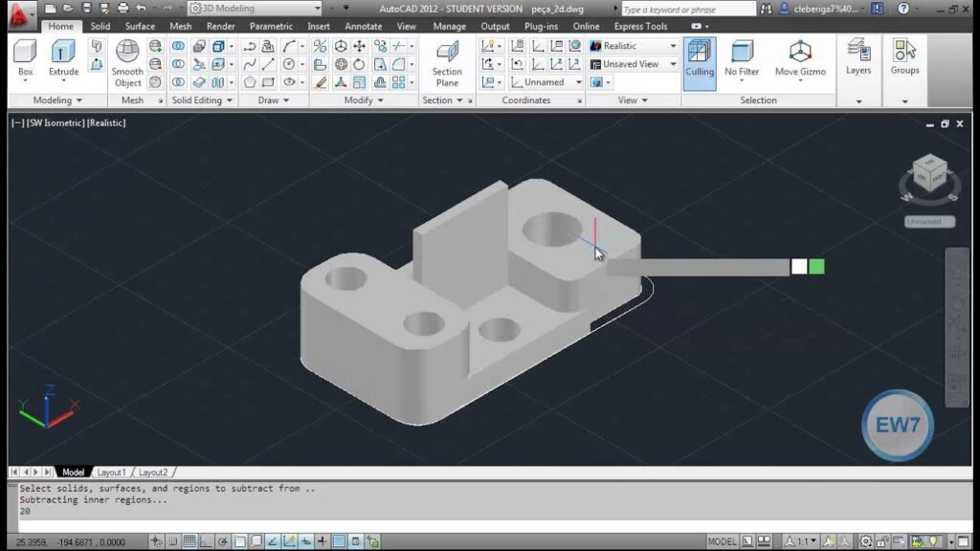Click the Solid Union icon

[178, 46]
